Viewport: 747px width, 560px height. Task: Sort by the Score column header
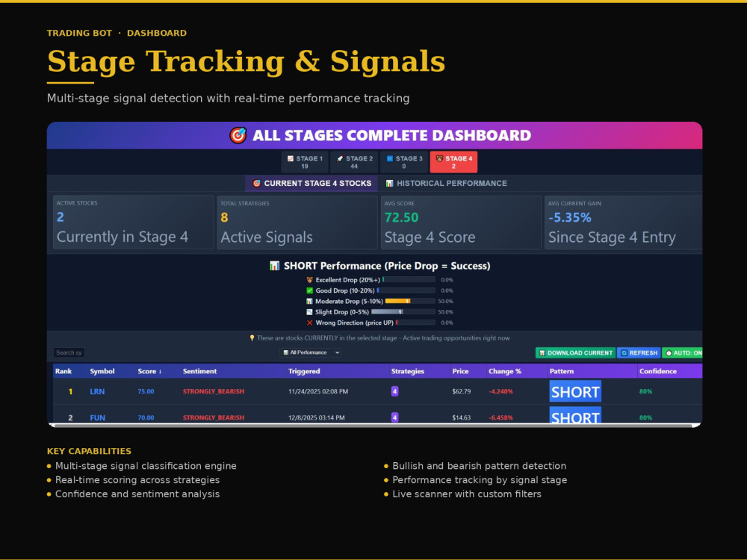149,371
